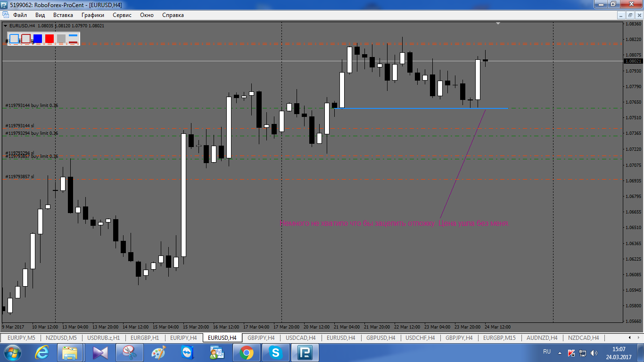Image resolution: width=644 pixels, height=362 pixels.
Task: Click the #119793294 buy limit 0.36 label
Action: (x=32, y=133)
